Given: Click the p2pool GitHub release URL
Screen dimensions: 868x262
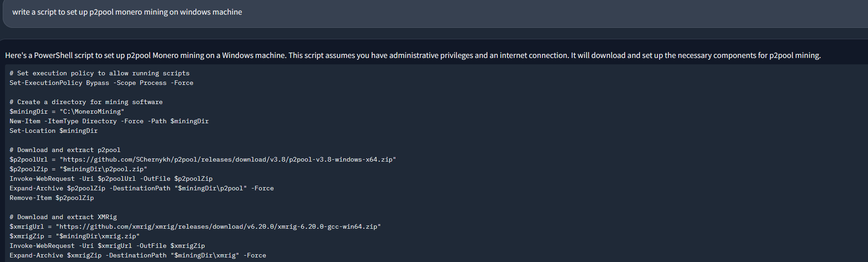Looking at the screenshot, I should click(228, 160).
